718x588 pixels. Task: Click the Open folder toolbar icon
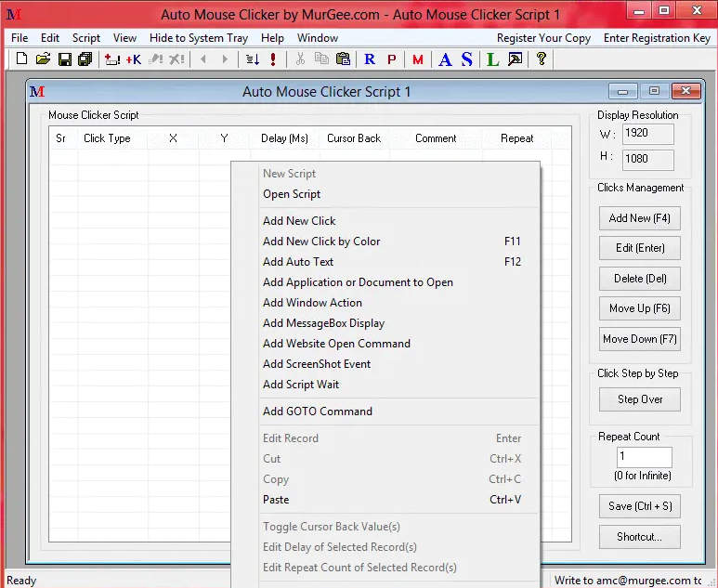tap(43, 59)
